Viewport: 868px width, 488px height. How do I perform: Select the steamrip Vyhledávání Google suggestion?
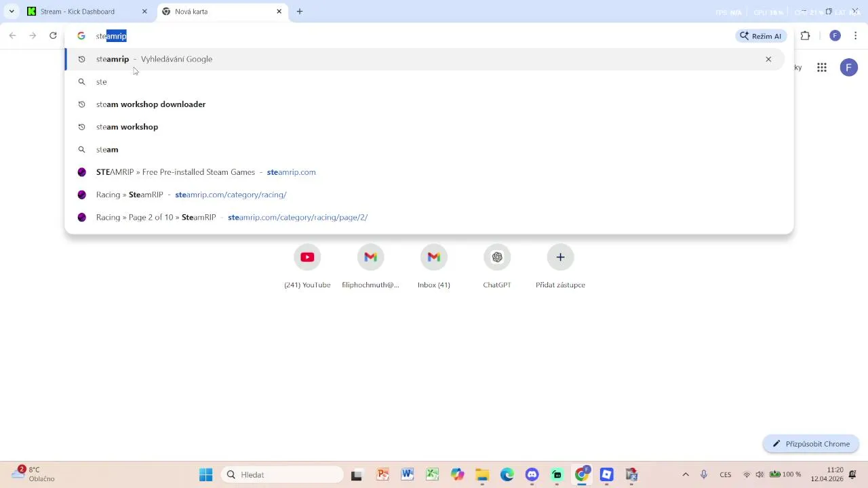click(425, 59)
